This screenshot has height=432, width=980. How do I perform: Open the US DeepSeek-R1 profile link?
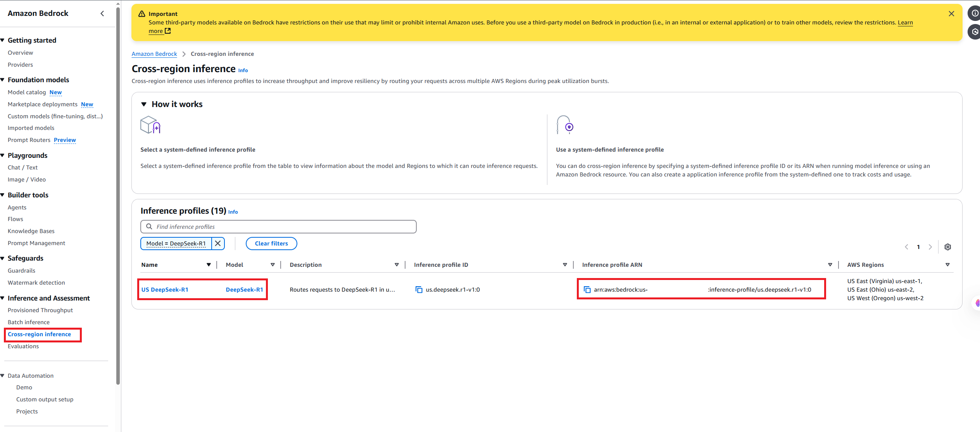point(165,290)
